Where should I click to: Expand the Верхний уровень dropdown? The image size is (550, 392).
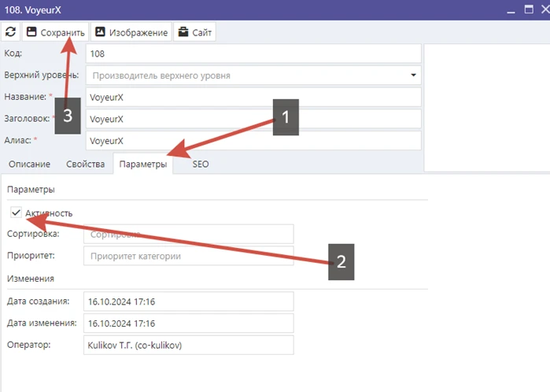click(414, 76)
